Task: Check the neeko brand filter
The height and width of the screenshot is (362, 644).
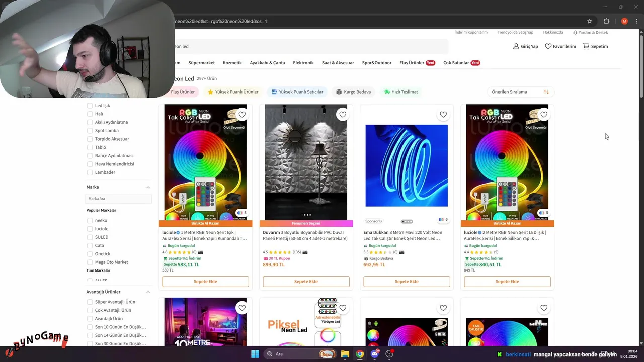Action: pos(90,220)
